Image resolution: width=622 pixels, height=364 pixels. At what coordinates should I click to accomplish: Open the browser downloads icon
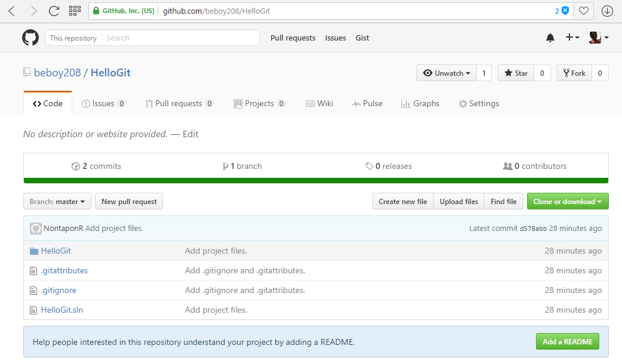pos(607,11)
